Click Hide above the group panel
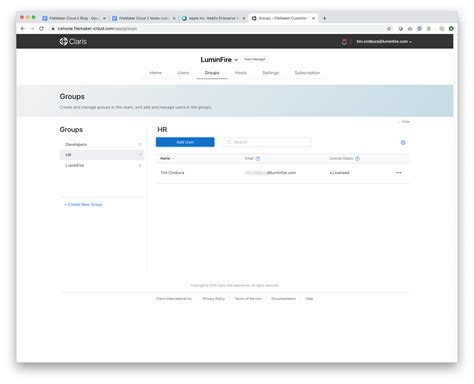Viewport: 474px width, 384px height. [x=404, y=122]
